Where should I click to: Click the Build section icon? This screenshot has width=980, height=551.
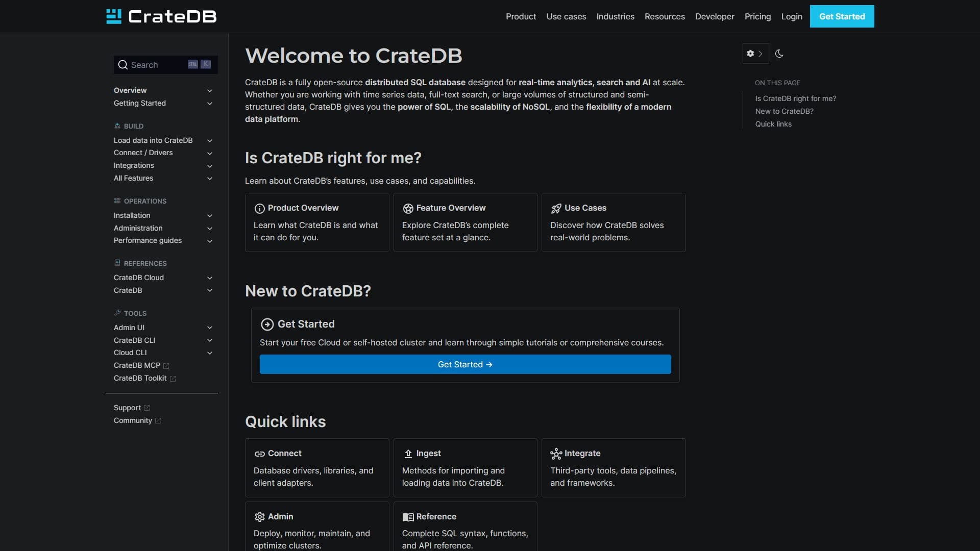[117, 126]
